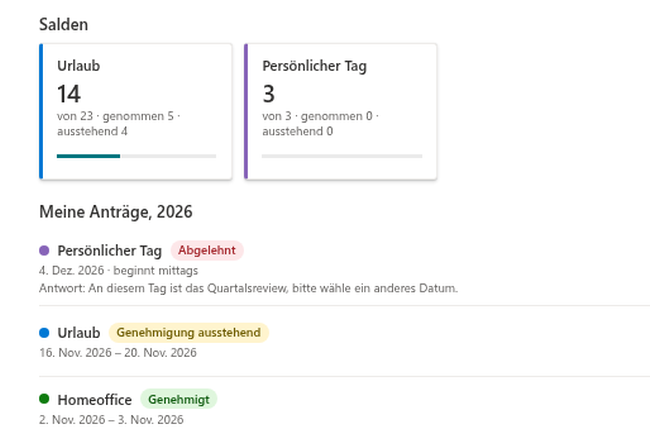The width and height of the screenshot is (660, 440).
Task: Click the Urlaub usage progress bar
Action: coord(136,156)
